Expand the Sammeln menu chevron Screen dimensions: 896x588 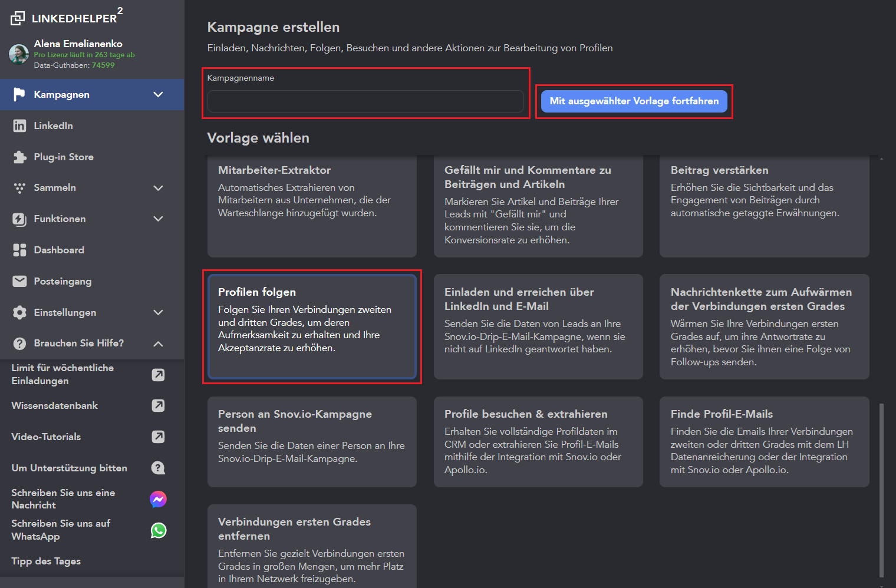pos(158,188)
